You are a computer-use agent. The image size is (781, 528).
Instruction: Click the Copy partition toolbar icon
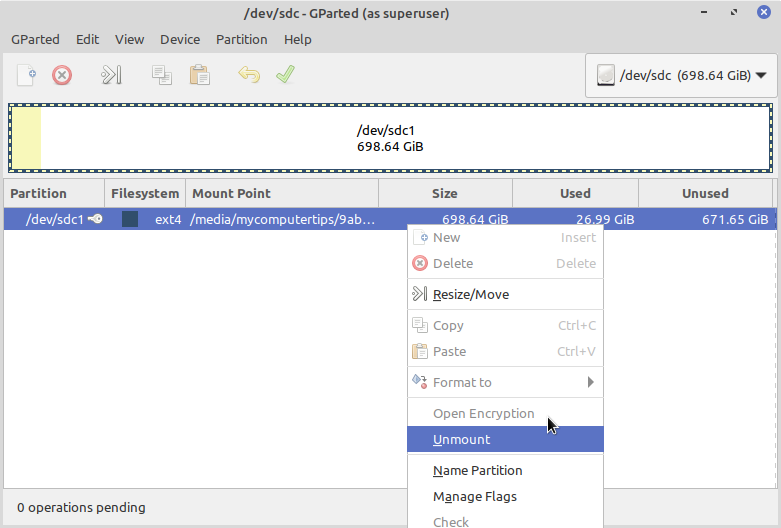point(161,75)
